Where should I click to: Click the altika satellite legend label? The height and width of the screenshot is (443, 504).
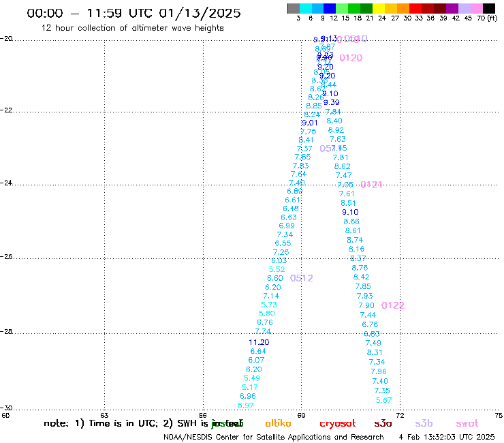[278, 423]
